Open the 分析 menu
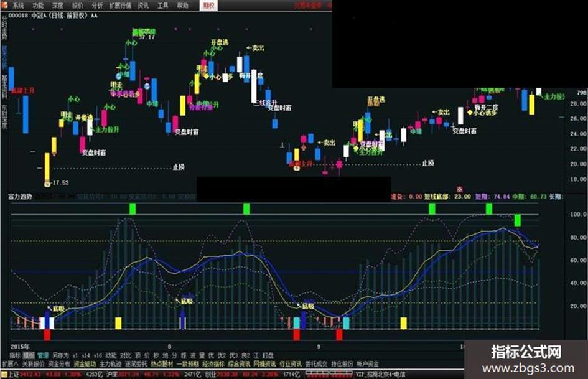 coord(97,5)
